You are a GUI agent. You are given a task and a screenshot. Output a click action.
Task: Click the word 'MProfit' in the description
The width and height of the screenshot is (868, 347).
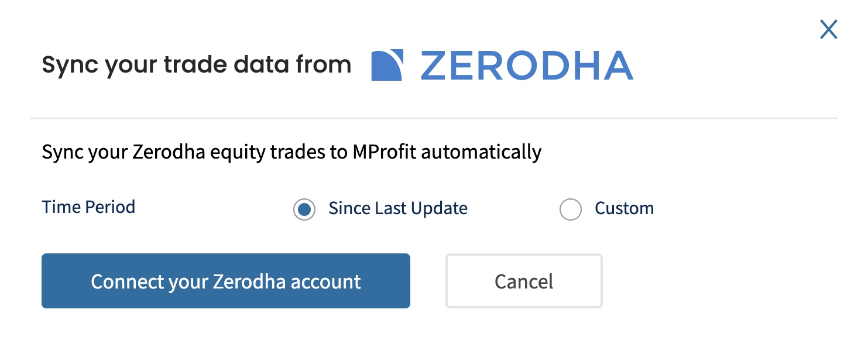(385, 152)
